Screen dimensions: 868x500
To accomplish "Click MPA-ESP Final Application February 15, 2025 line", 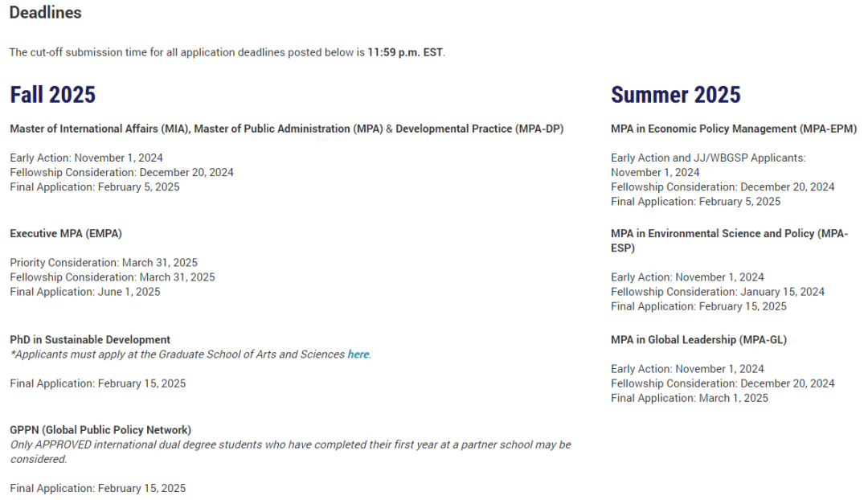I will click(698, 307).
